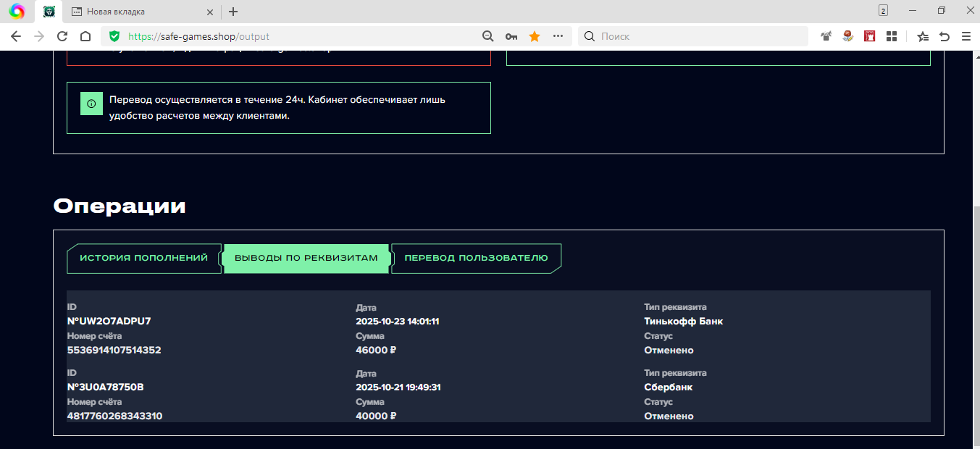Open the hamburger main browser menu
980x449 pixels.
(x=966, y=36)
